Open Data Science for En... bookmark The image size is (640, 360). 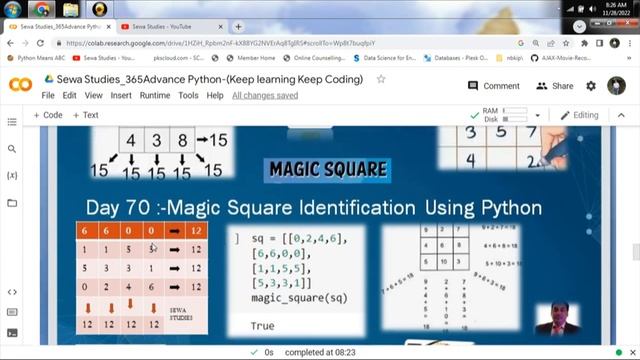click(x=384, y=58)
